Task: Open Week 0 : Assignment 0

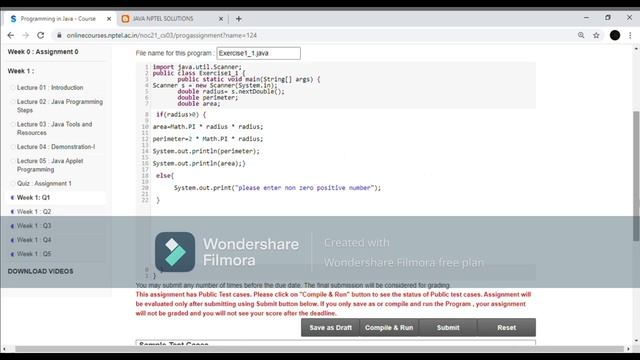Action: tap(43, 52)
